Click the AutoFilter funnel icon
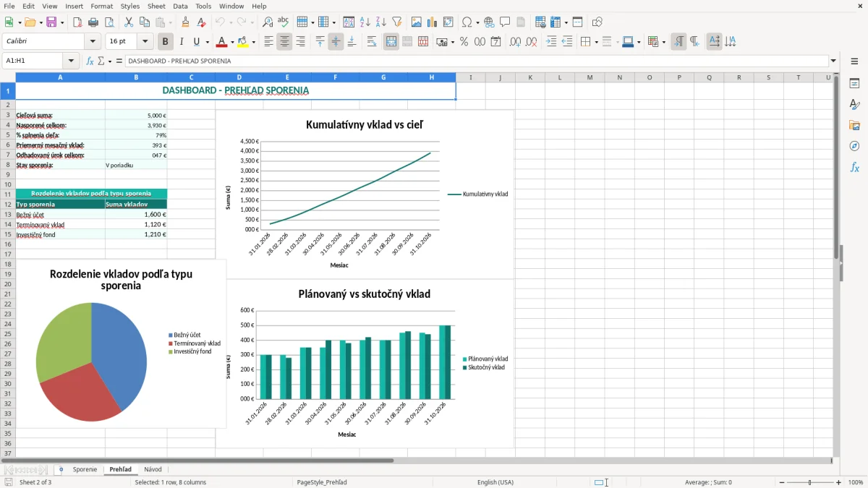 coord(397,22)
